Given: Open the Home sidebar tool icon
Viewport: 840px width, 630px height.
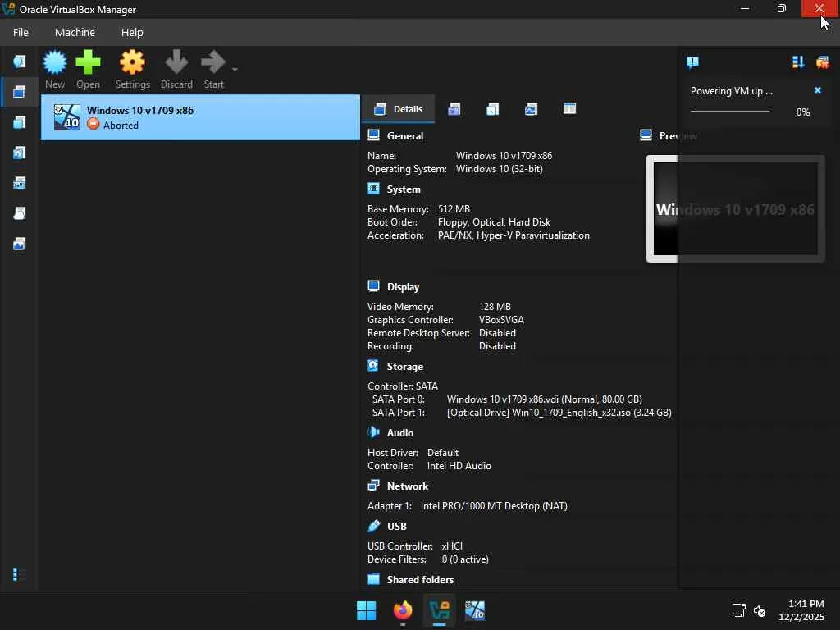Looking at the screenshot, I should tap(20, 62).
